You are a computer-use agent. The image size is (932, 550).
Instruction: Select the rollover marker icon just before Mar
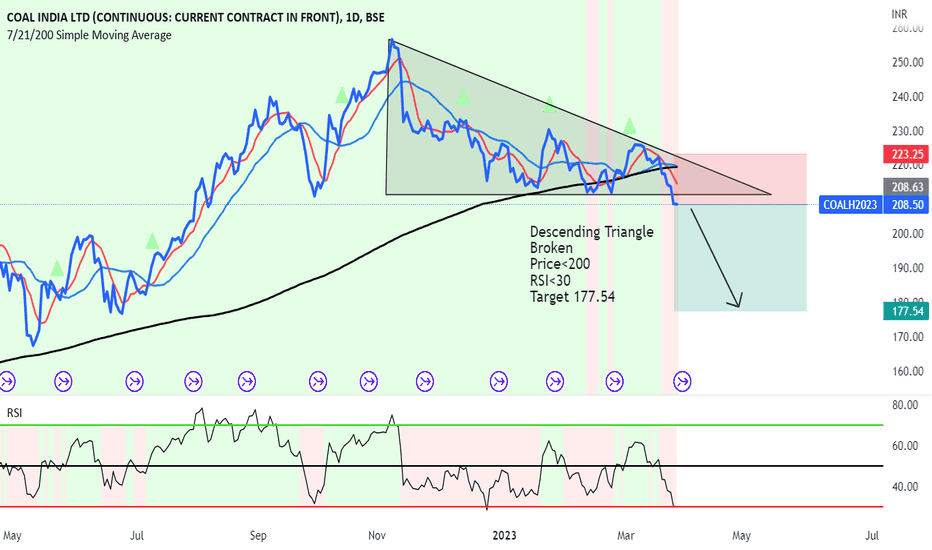pyautogui.click(x=615, y=381)
